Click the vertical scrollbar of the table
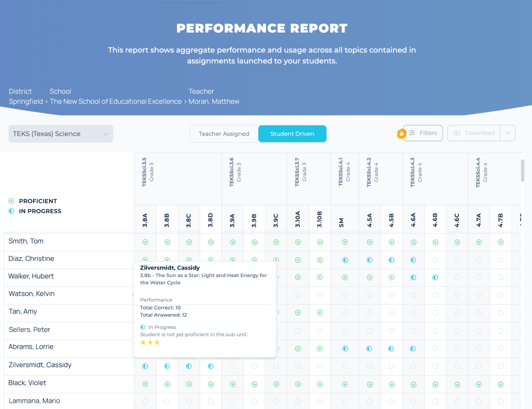Viewport: 532px width, 409px height. point(523,171)
